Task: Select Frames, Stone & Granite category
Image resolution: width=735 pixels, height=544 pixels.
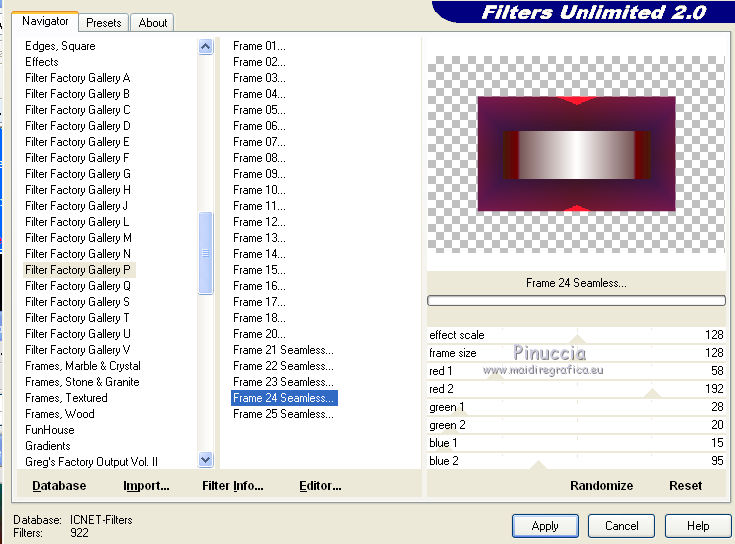Action: (82, 382)
